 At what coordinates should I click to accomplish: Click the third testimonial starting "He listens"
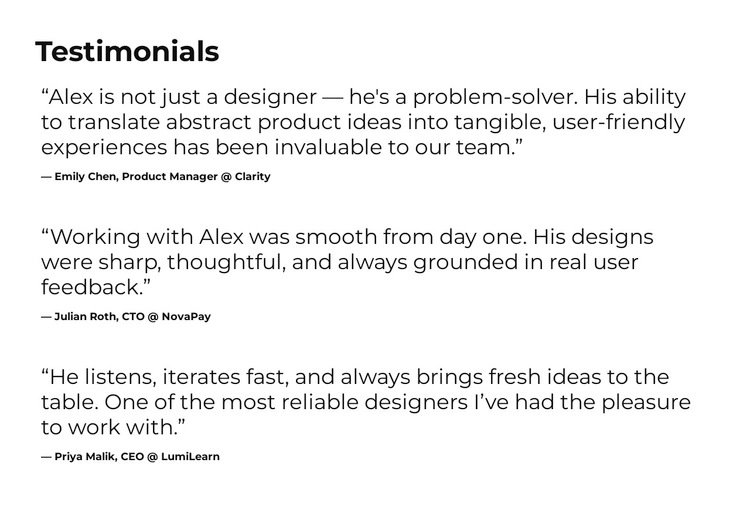pos(365,402)
